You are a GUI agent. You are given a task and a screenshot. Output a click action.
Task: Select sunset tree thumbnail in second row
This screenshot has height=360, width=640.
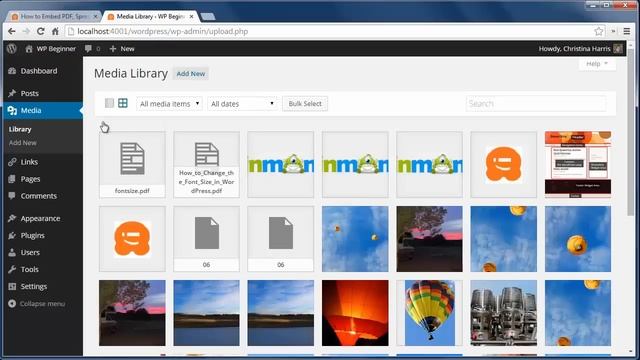coord(429,239)
